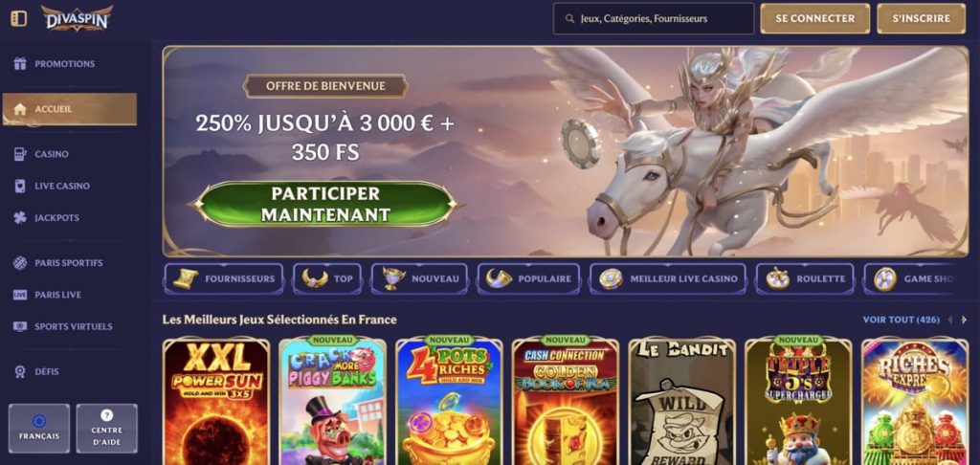Open the Le Bandit game thumbnail

(x=681, y=401)
